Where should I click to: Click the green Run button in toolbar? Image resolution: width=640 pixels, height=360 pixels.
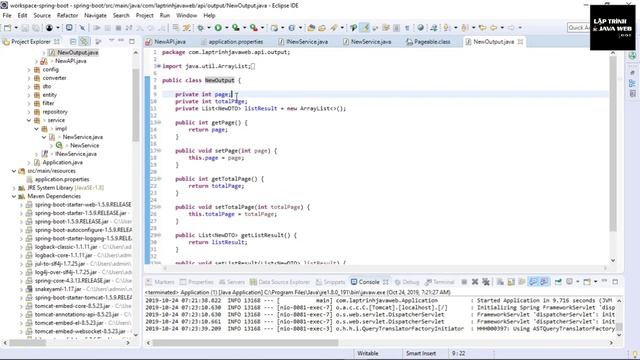(218, 28)
